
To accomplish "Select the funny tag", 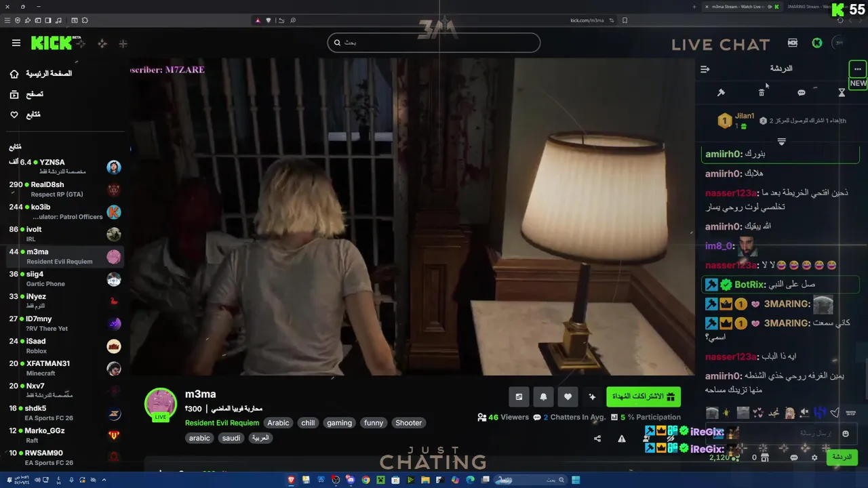I will click(374, 422).
